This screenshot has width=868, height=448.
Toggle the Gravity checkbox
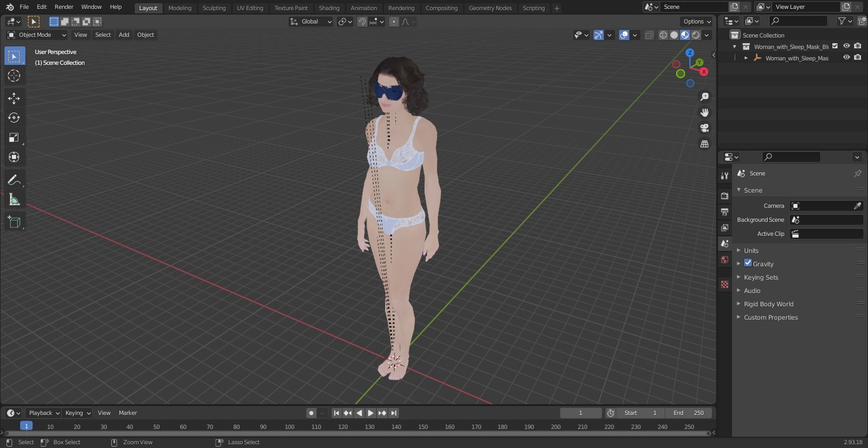click(748, 263)
